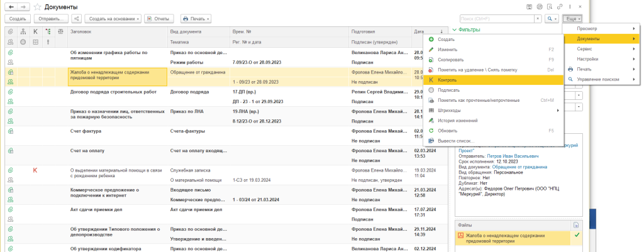644x252 pixels.
Task: Click the add file icon in Файлы panel
Action: pyautogui.click(x=575, y=225)
